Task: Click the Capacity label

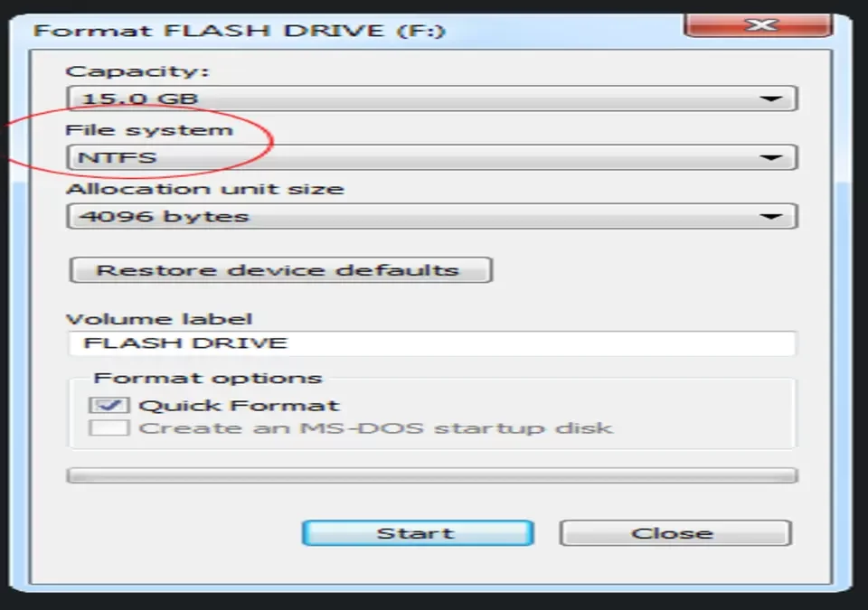Action: coord(137,72)
